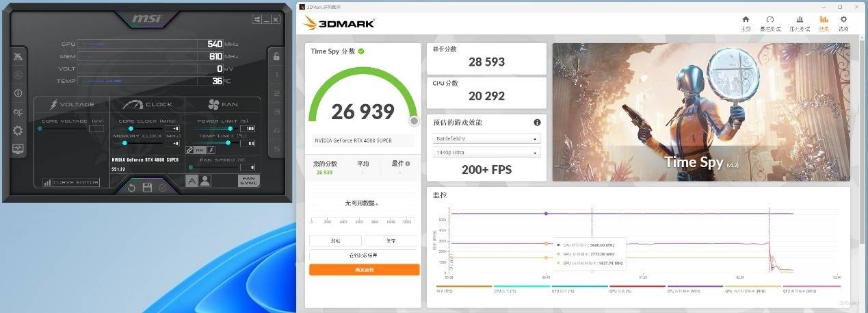Click the info icon next to estimated game performance

pos(537,123)
